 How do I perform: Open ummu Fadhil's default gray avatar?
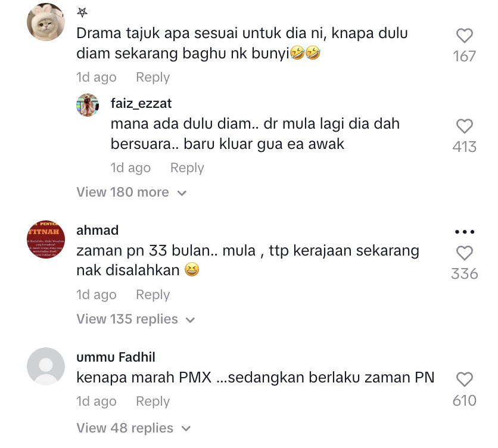pyautogui.click(x=46, y=366)
